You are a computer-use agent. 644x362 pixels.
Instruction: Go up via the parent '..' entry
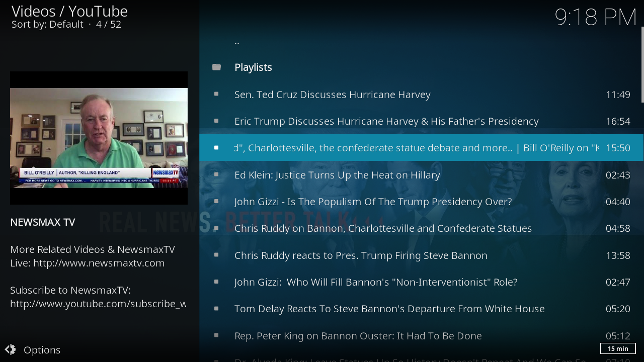[237, 42]
